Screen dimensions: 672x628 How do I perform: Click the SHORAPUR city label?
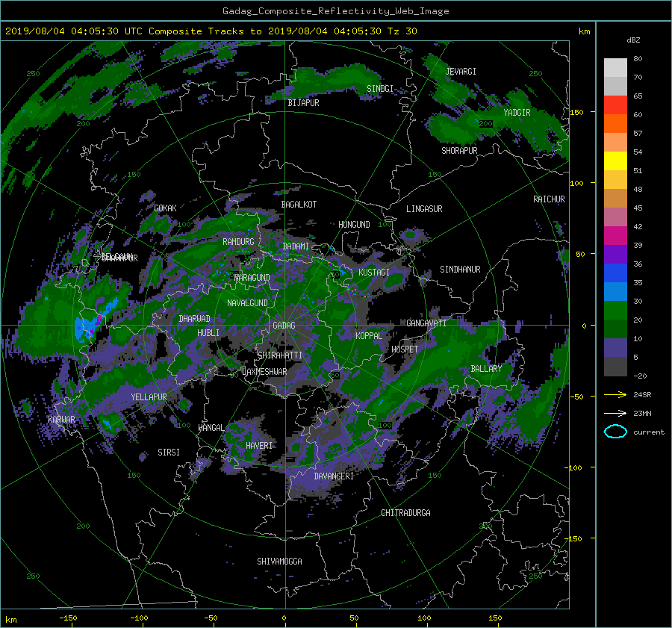pyautogui.click(x=459, y=151)
